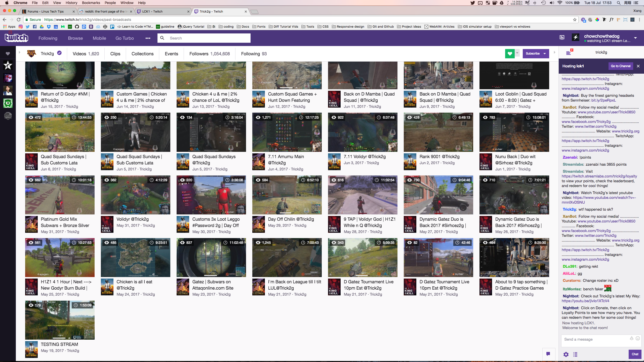Open the follow notification dropdown arrow

point(517,53)
